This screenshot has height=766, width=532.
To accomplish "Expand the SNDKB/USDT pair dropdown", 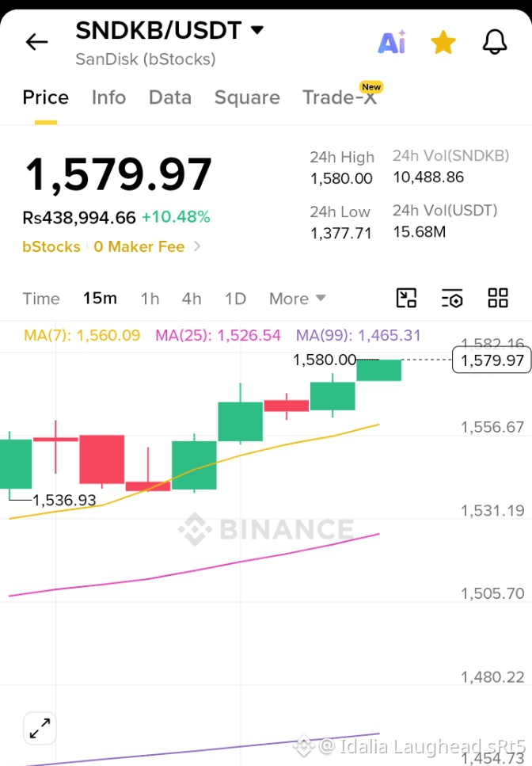I will point(257,30).
